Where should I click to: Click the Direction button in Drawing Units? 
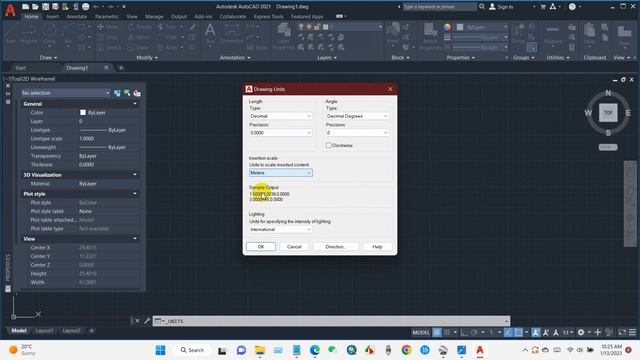pos(336,247)
